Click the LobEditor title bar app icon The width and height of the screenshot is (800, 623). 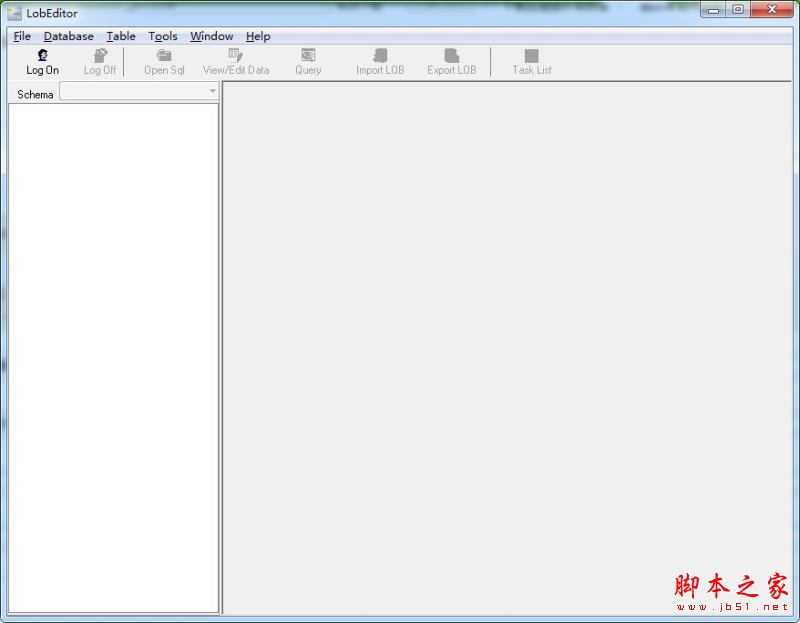15,13
